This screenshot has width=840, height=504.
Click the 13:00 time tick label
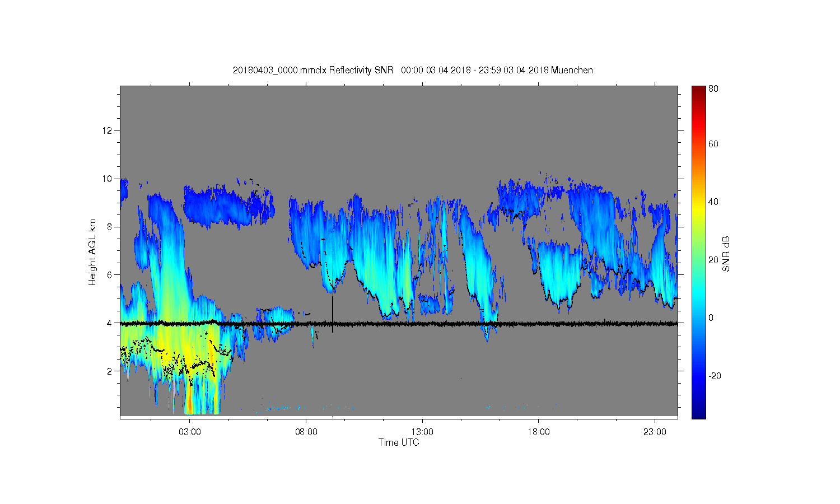[422, 432]
